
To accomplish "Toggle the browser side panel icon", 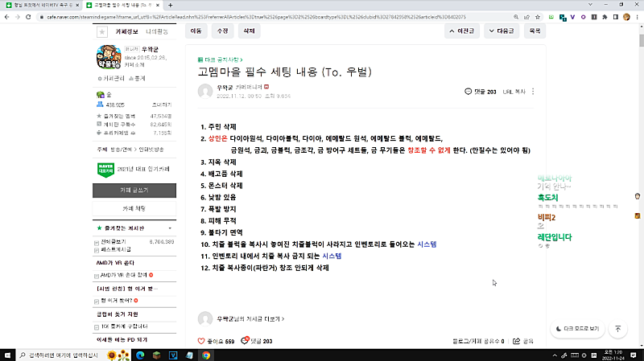I will [615, 17].
